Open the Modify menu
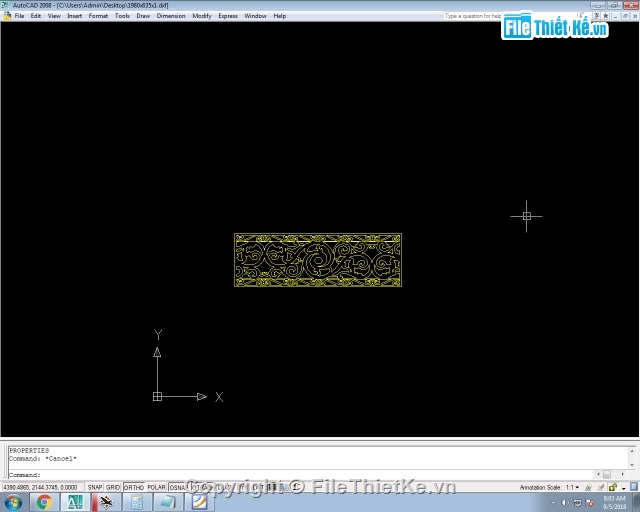The height and width of the screenshot is (512, 640). point(202,16)
